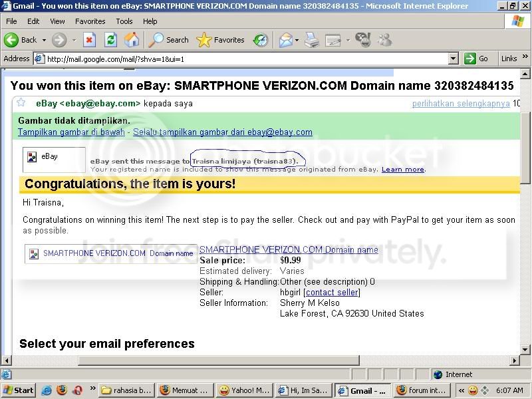Open the History clock icon

tap(261, 40)
